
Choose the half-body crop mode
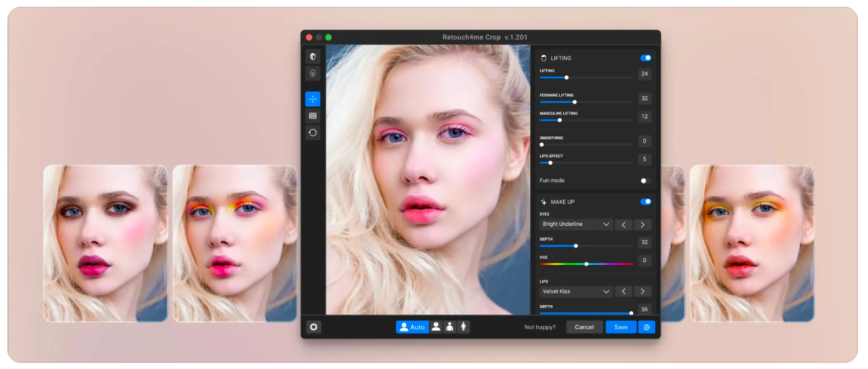tap(449, 327)
